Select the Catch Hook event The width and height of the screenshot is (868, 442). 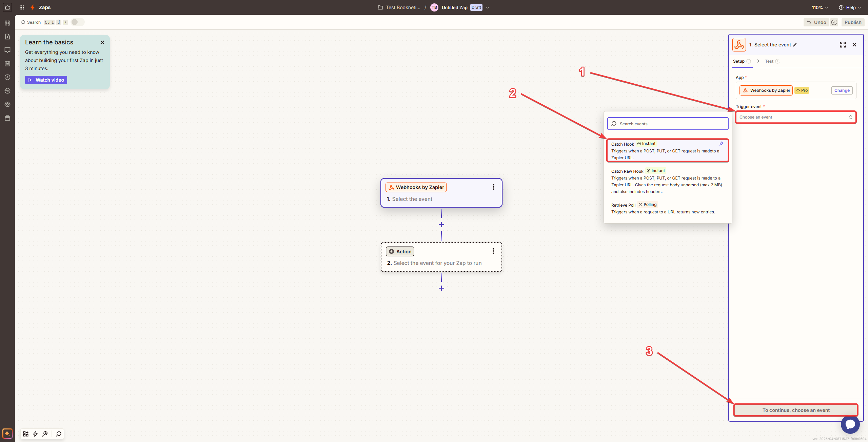click(x=668, y=150)
